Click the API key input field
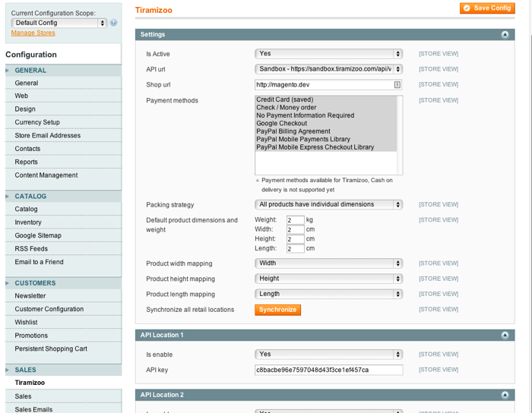Image resolution: width=532 pixels, height=413 pixels. click(x=329, y=370)
